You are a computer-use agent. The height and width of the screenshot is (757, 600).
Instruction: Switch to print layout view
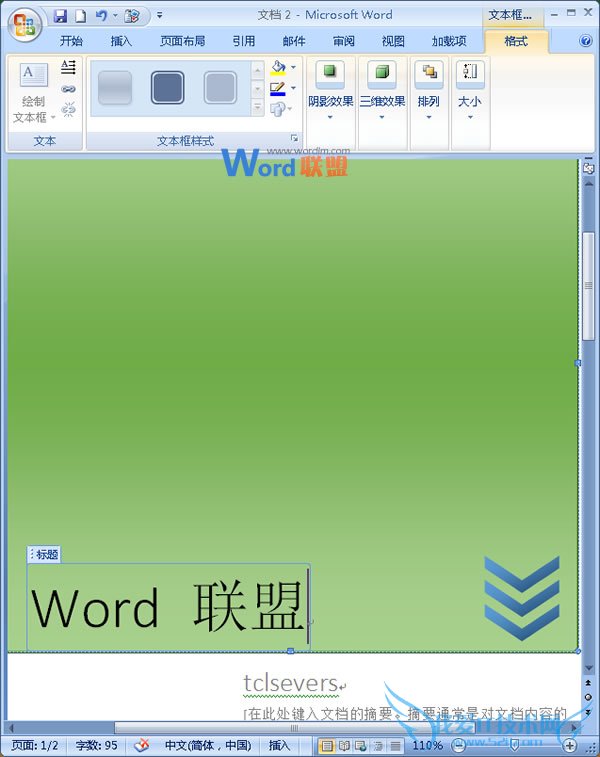point(327,746)
